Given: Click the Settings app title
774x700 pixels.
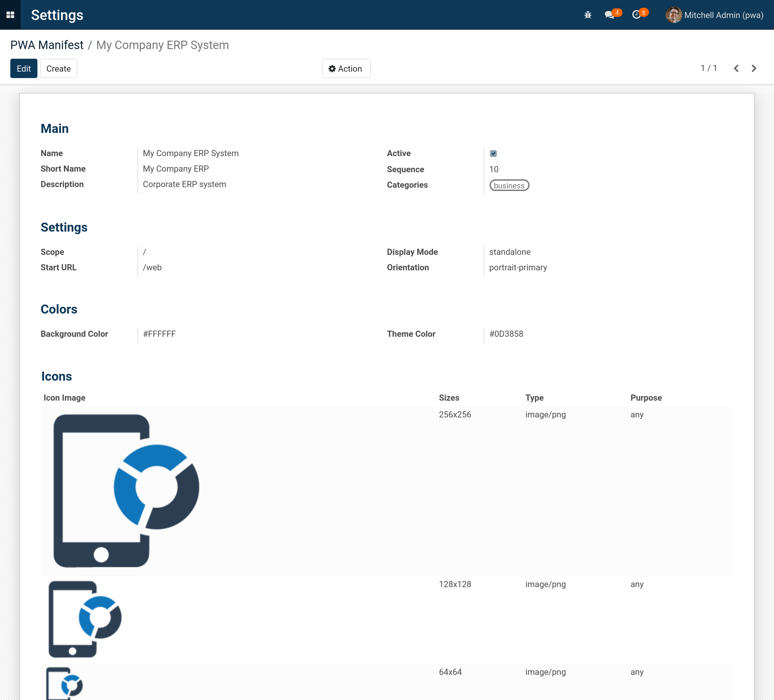Looking at the screenshot, I should (57, 15).
